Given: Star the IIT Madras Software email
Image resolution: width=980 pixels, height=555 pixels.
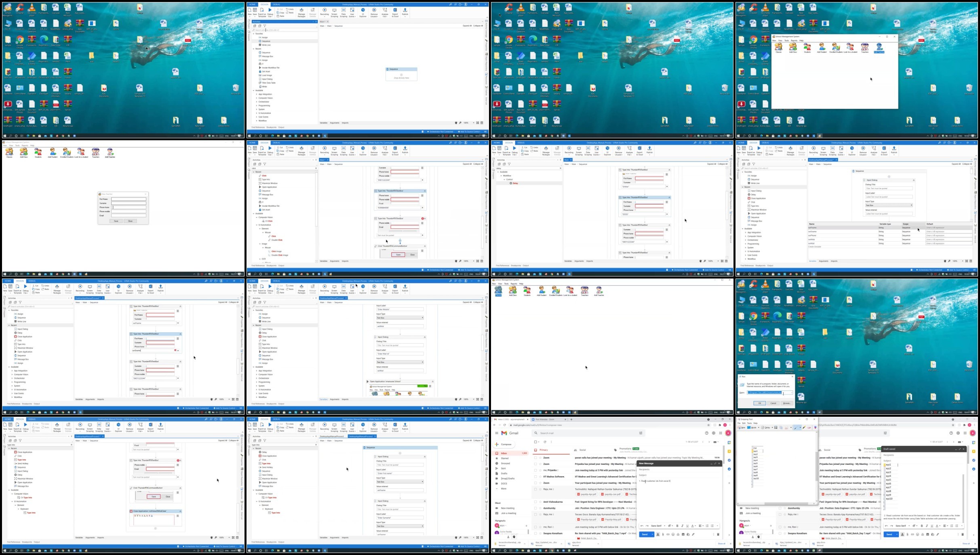Looking at the screenshot, I should (x=540, y=477).
